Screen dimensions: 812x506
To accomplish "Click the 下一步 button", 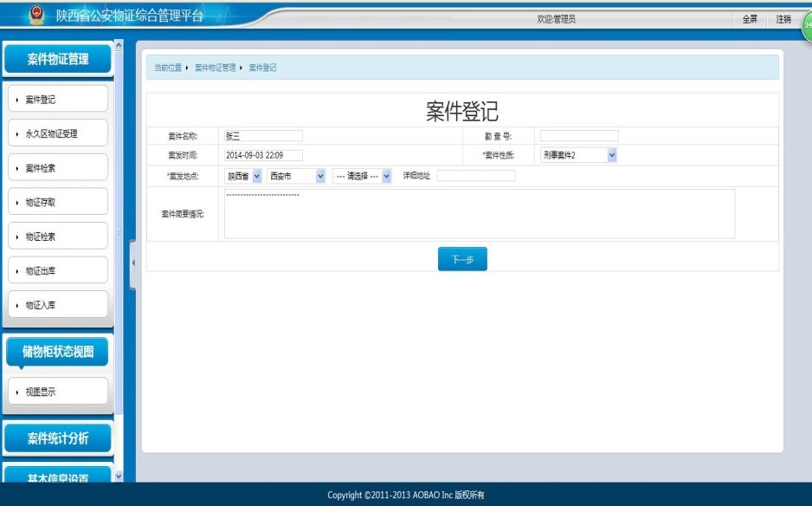I will point(462,259).
